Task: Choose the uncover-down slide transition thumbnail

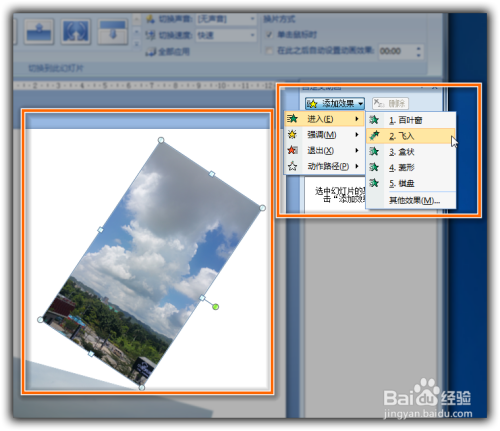Action: [x=113, y=32]
